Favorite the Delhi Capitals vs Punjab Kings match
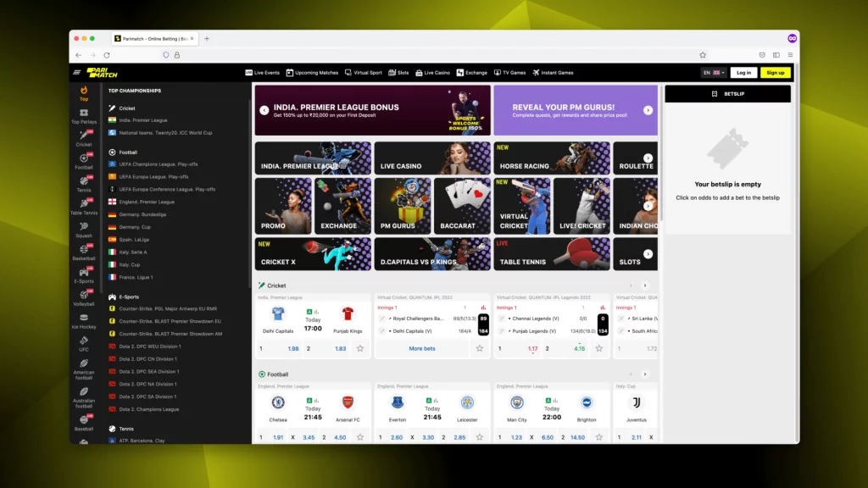Image resolution: width=868 pixels, height=488 pixels. pyautogui.click(x=360, y=348)
